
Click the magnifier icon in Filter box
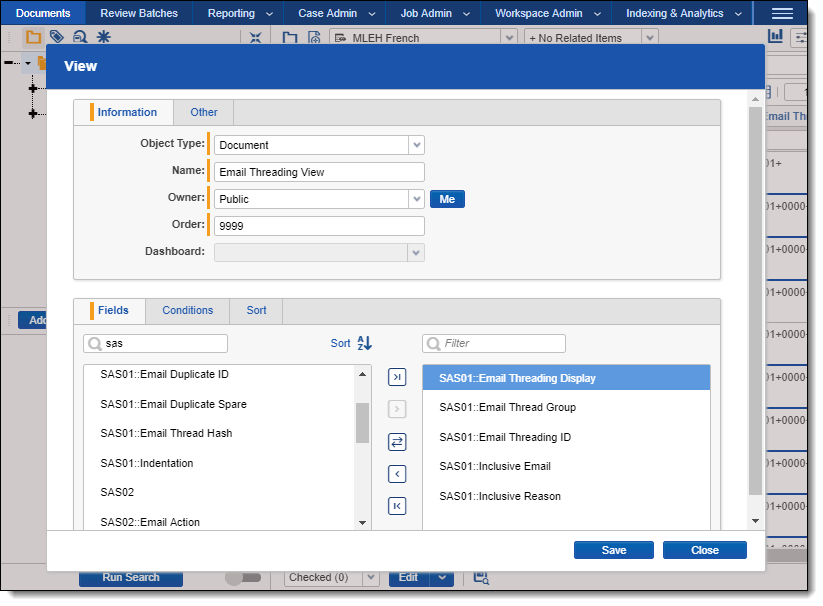click(x=433, y=344)
